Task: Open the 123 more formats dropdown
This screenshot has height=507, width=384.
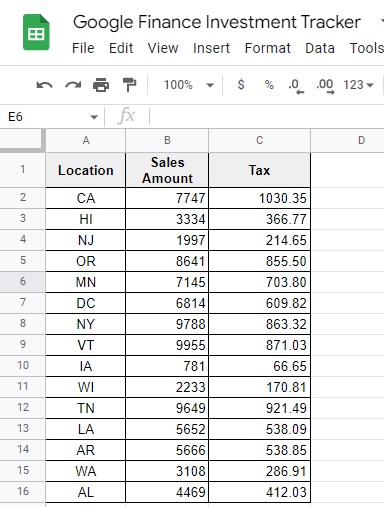Action: (x=358, y=85)
